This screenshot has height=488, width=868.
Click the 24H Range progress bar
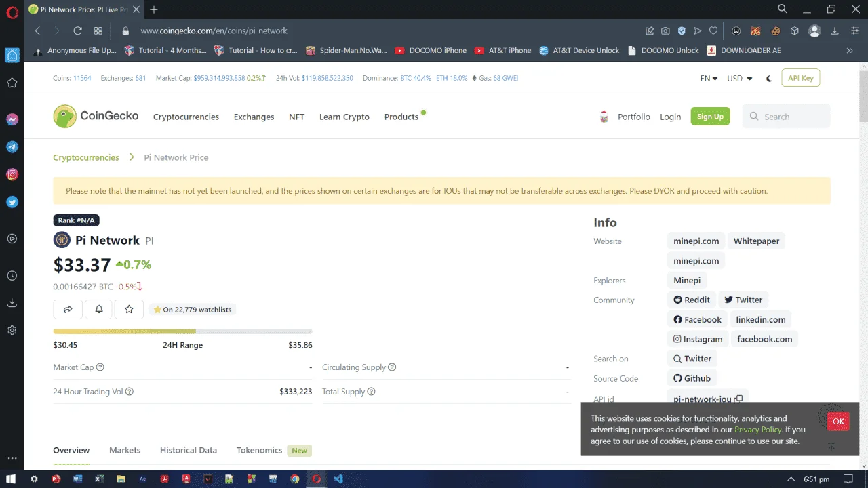[x=182, y=331]
